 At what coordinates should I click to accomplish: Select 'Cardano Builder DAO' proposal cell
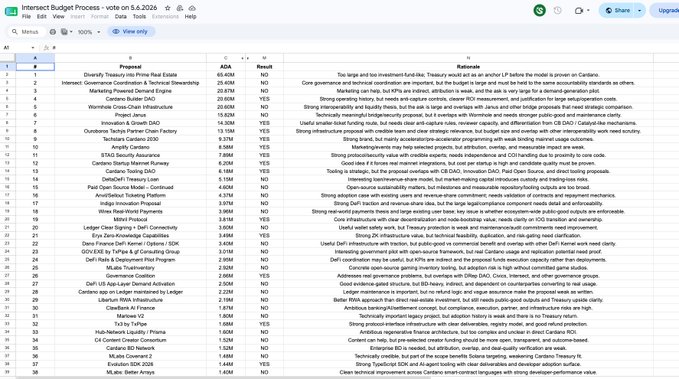(130, 99)
